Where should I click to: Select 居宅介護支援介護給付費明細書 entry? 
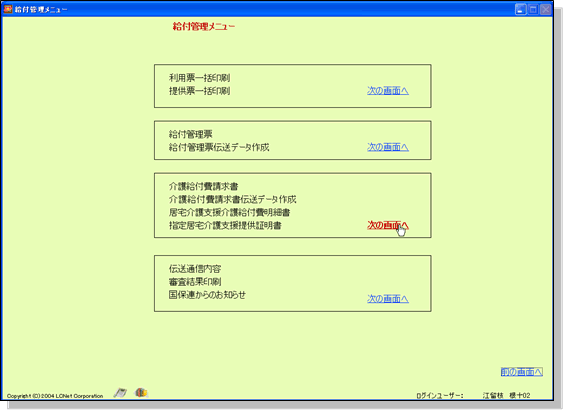pyautogui.click(x=229, y=213)
